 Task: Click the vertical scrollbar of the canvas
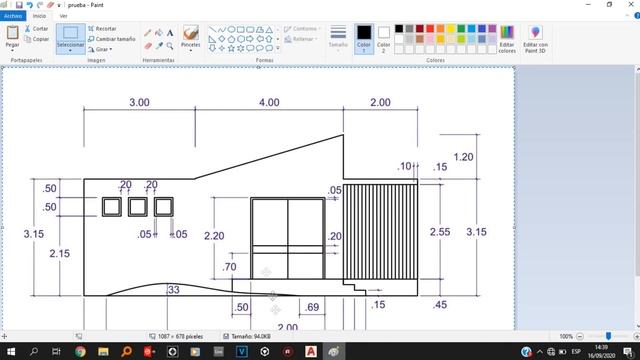coord(637,175)
